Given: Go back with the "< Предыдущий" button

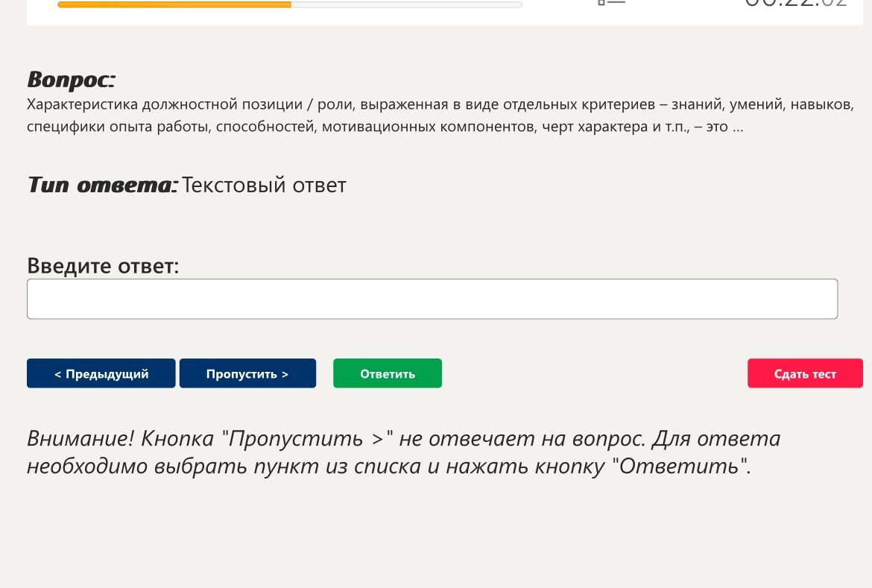Looking at the screenshot, I should 101,373.
